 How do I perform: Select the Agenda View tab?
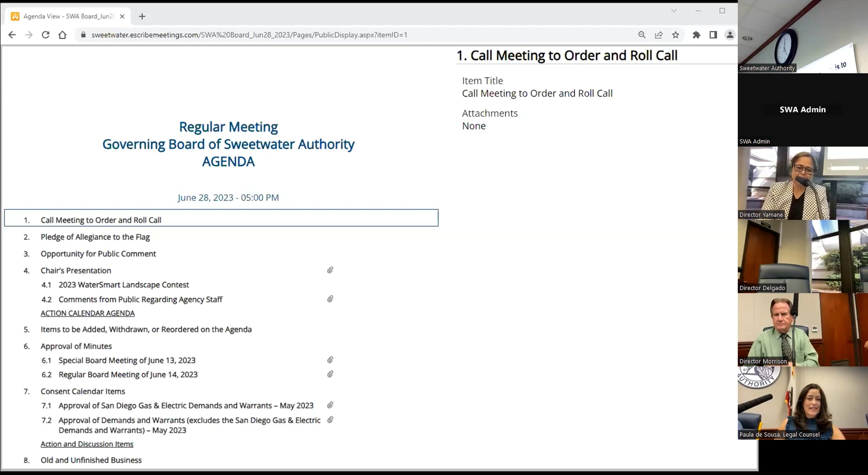click(x=68, y=16)
